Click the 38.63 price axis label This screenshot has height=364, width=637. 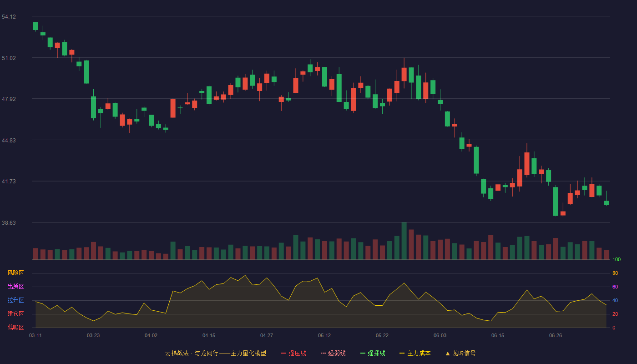9,223
